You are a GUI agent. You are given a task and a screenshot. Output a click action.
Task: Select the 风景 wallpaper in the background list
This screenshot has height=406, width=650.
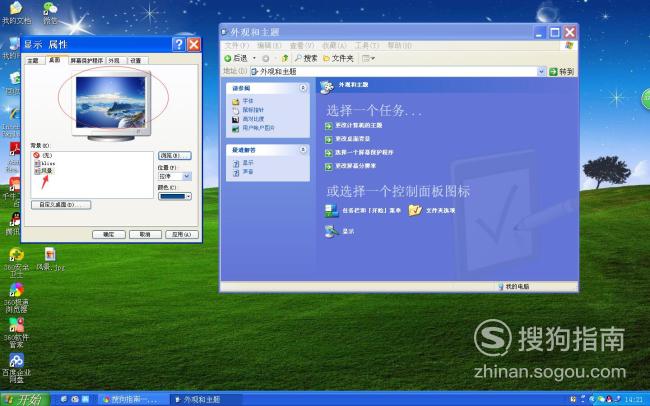44,171
